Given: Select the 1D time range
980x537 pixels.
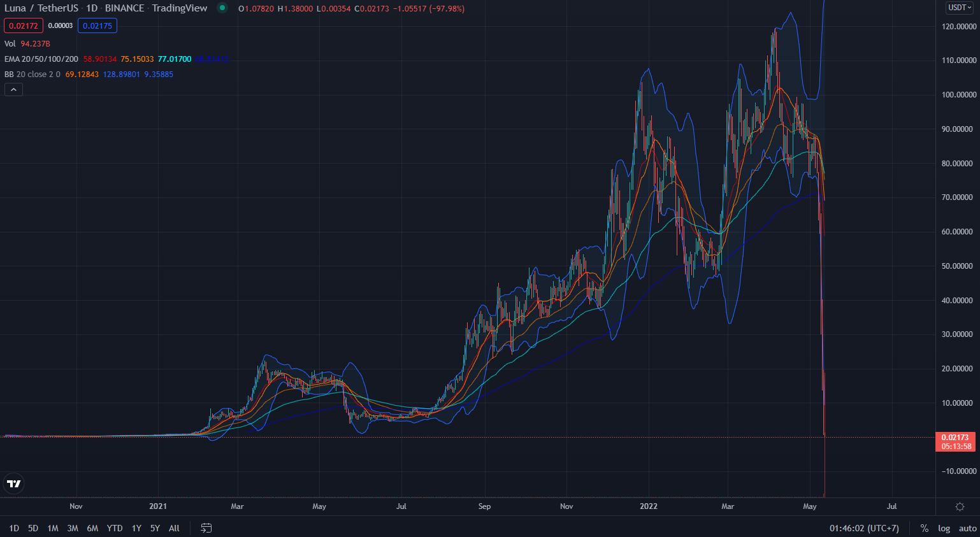Looking at the screenshot, I should pos(14,528).
